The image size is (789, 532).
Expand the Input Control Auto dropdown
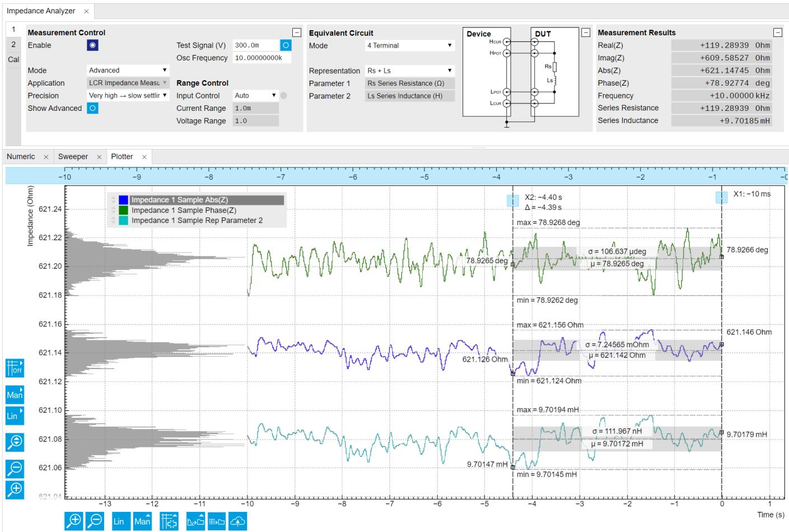pyautogui.click(x=255, y=96)
